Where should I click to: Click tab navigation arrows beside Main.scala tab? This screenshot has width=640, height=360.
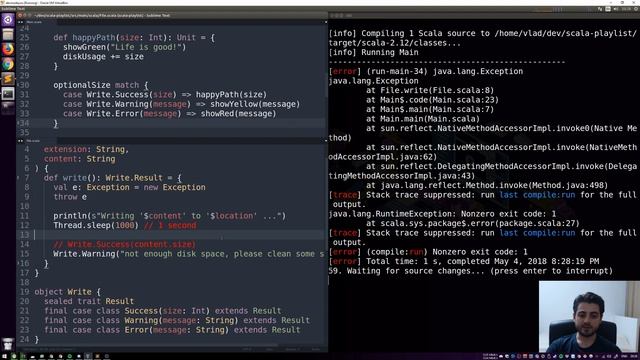[x=20, y=22]
